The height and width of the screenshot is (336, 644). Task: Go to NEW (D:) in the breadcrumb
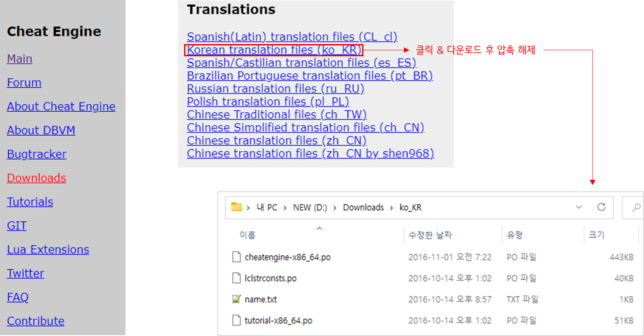pos(310,208)
